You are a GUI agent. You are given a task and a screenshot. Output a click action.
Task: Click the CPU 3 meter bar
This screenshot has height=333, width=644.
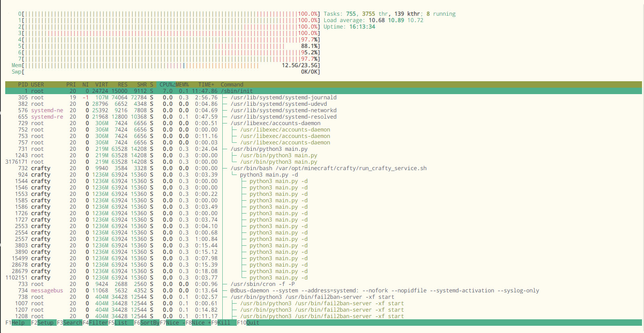169,33
